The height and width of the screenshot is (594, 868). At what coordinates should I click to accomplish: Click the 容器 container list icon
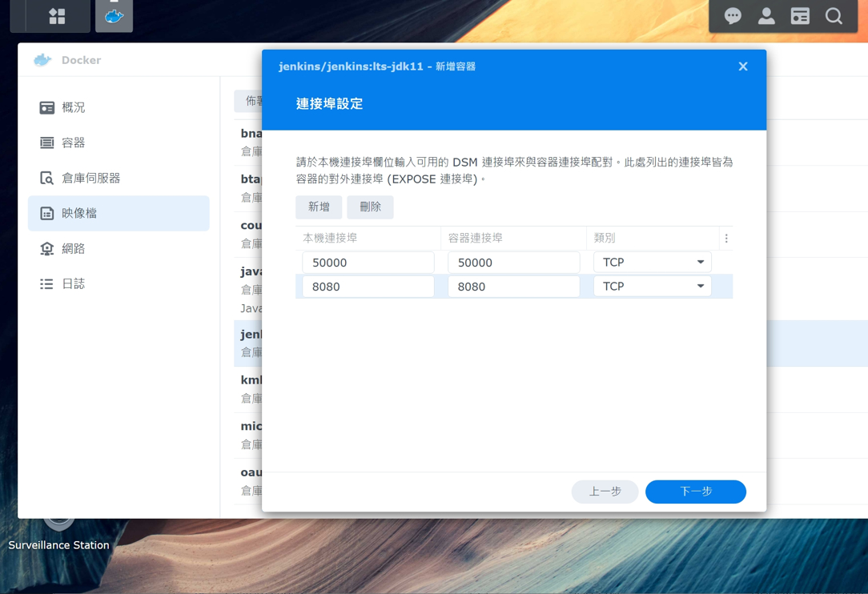[47, 142]
